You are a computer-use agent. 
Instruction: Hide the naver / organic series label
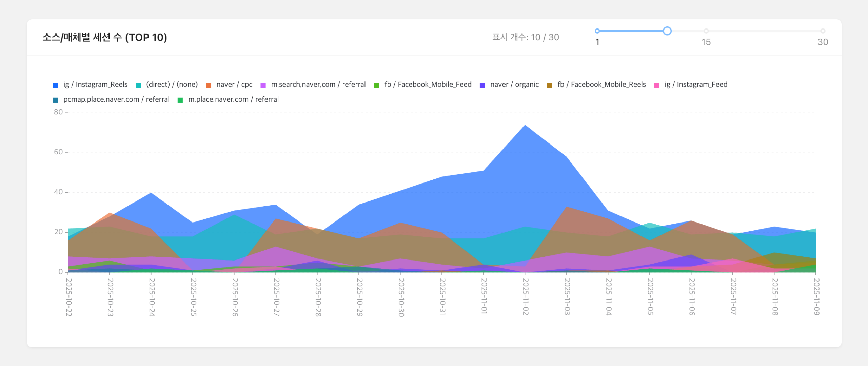(x=514, y=85)
